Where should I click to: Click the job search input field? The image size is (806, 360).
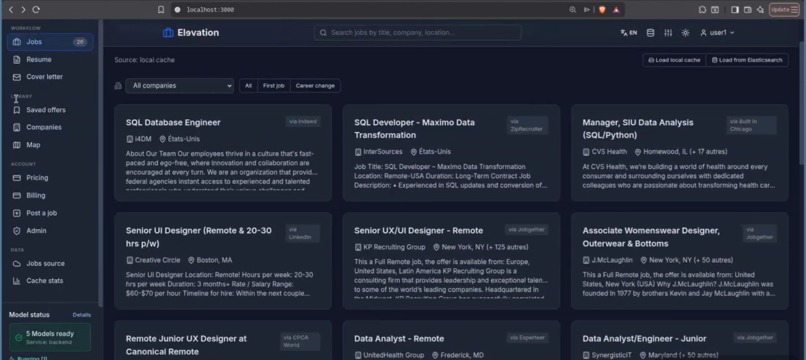tap(417, 33)
